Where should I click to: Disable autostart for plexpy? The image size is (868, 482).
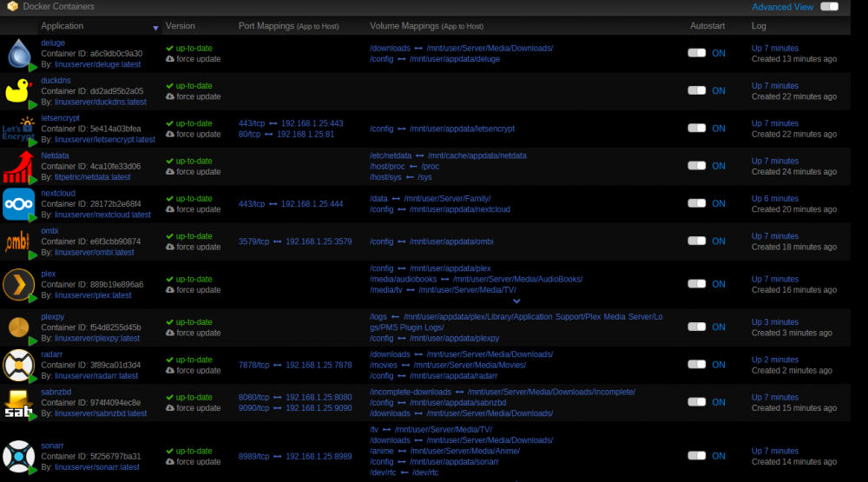696,327
